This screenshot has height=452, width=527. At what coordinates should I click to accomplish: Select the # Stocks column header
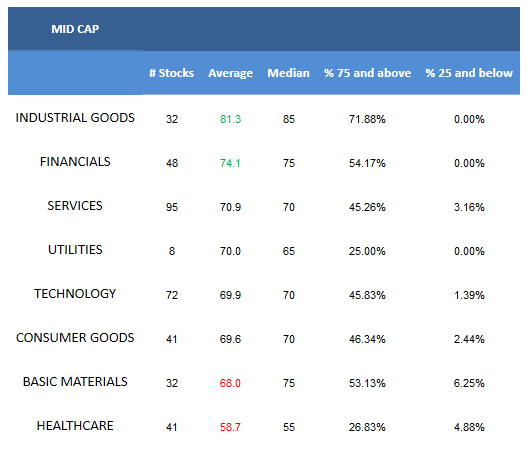(x=171, y=73)
